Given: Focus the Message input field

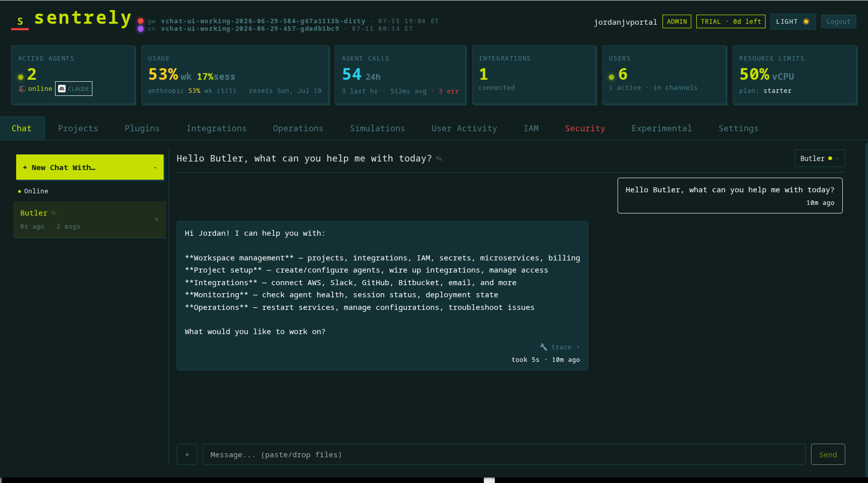Looking at the screenshot, I should (x=504, y=454).
